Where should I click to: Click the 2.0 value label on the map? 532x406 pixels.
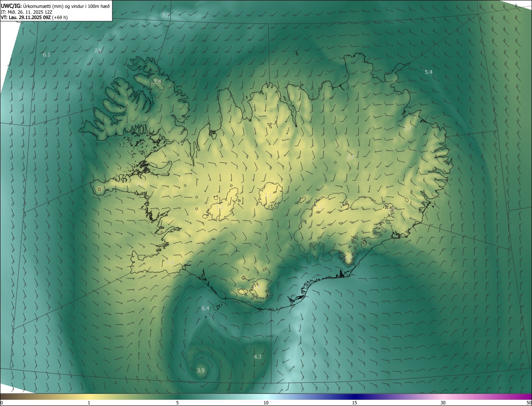(350, 157)
